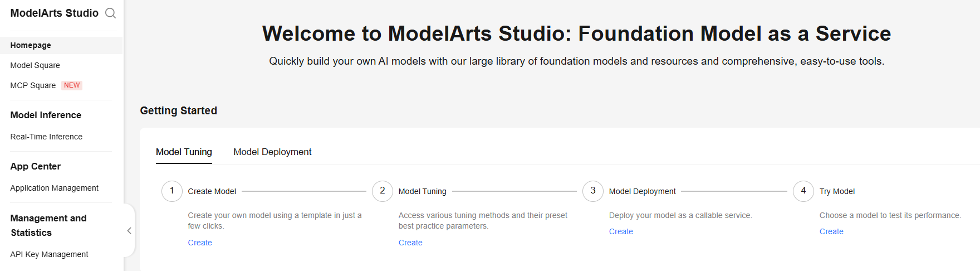Select the Model Tuning tab
Screen dimensions: 980x271
tap(184, 152)
